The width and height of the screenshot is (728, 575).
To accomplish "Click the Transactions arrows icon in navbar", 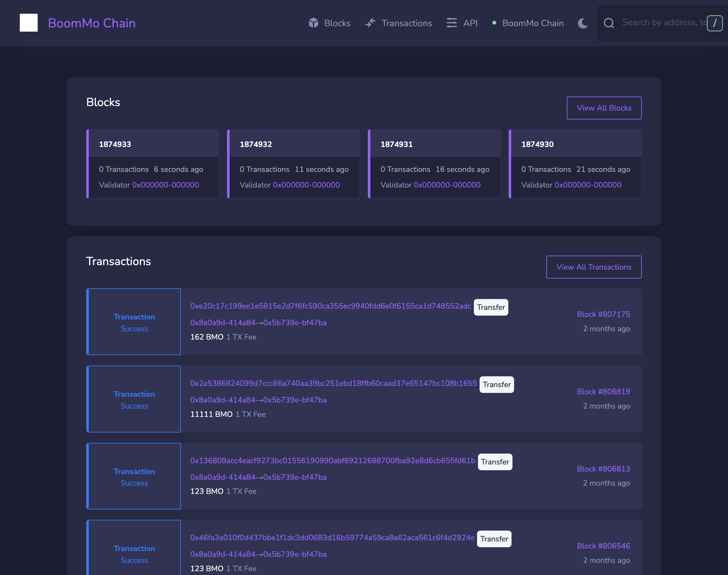I will pyautogui.click(x=370, y=23).
